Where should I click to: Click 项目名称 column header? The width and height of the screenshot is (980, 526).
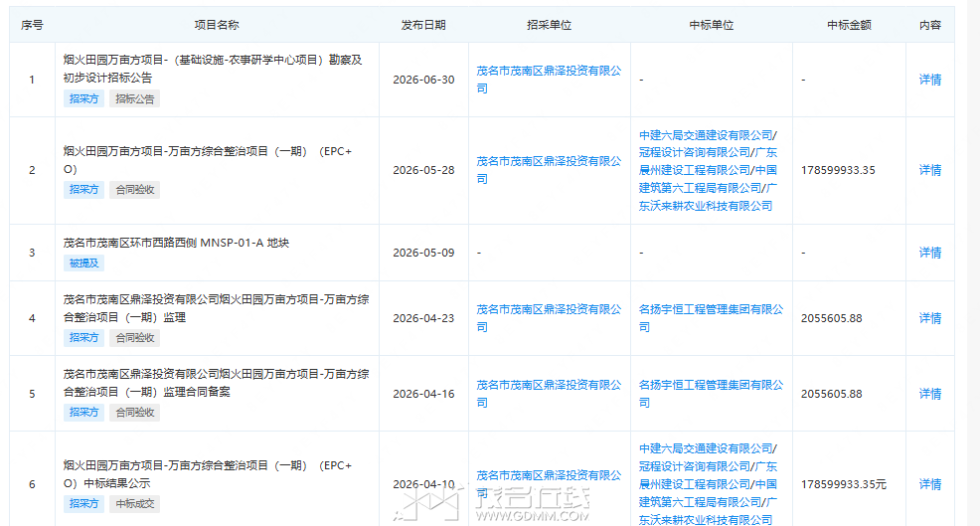point(217,25)
